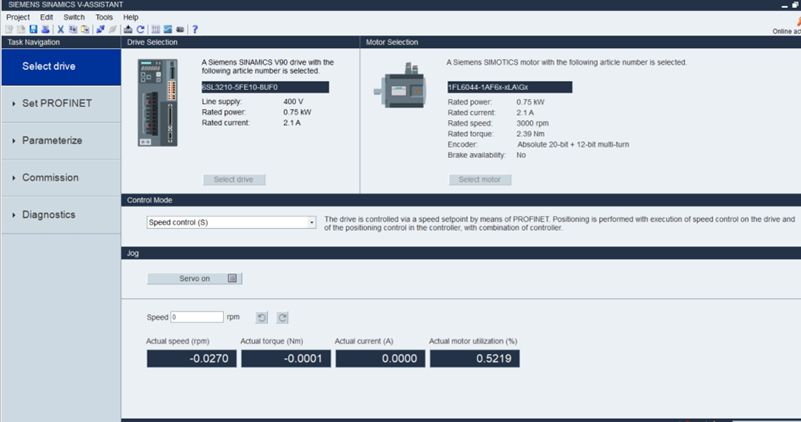
Task: Jog clockwise with the right rotate icon
Action: (x=282, y=318)
